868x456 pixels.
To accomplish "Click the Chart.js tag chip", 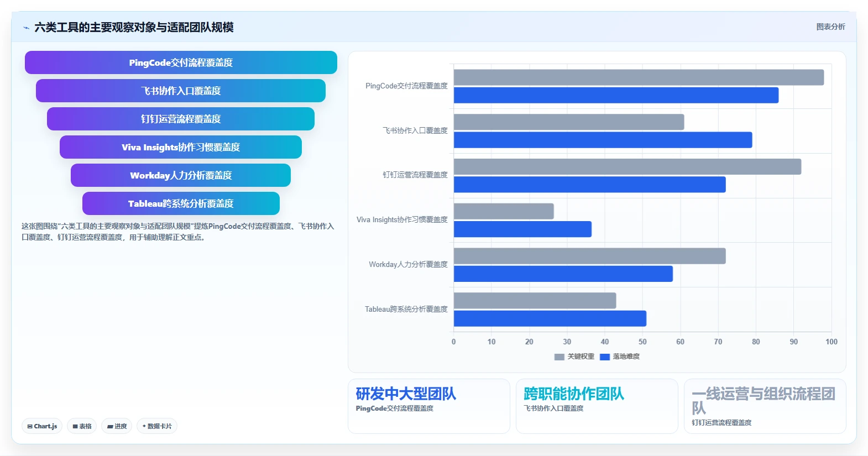I will coord(42,426).
